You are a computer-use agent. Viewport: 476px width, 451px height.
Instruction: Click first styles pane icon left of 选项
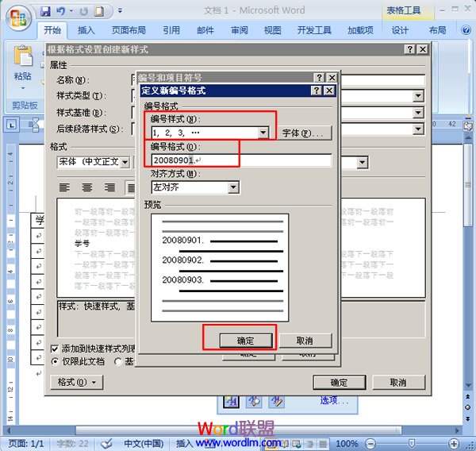pos(231,402)
